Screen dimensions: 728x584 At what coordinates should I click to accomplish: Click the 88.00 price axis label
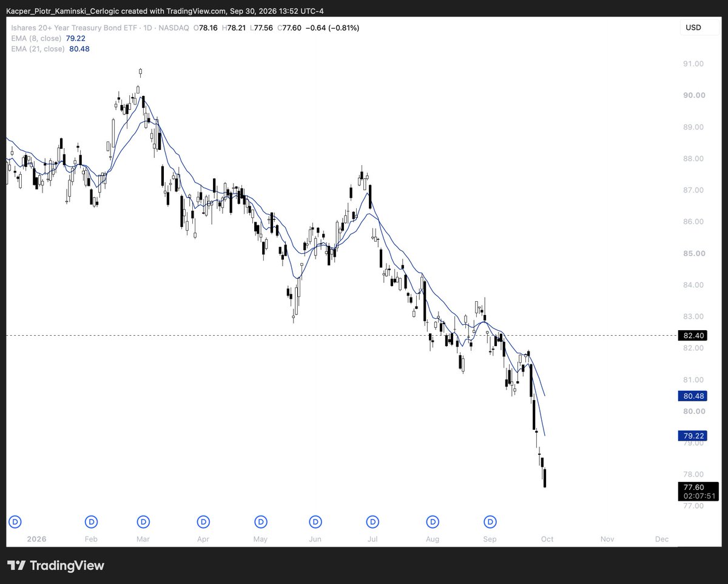693,158
